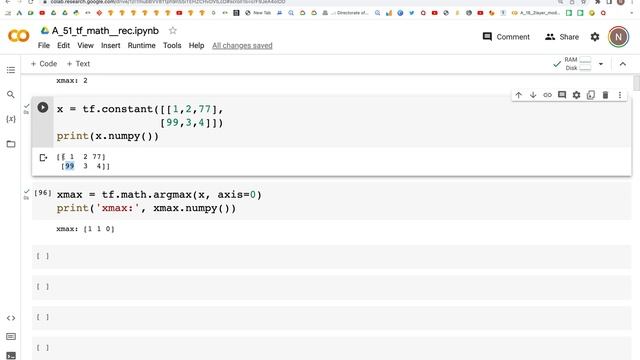
Task: Open the Insert menu
Action: (x=111, y=45)
